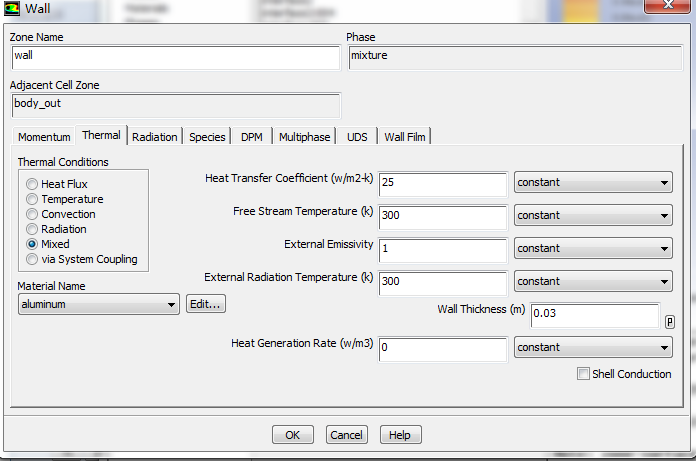Click the External Radiation Temperature value field
Image resolution: width=696 pixels, height=461 pixels.
443,283
